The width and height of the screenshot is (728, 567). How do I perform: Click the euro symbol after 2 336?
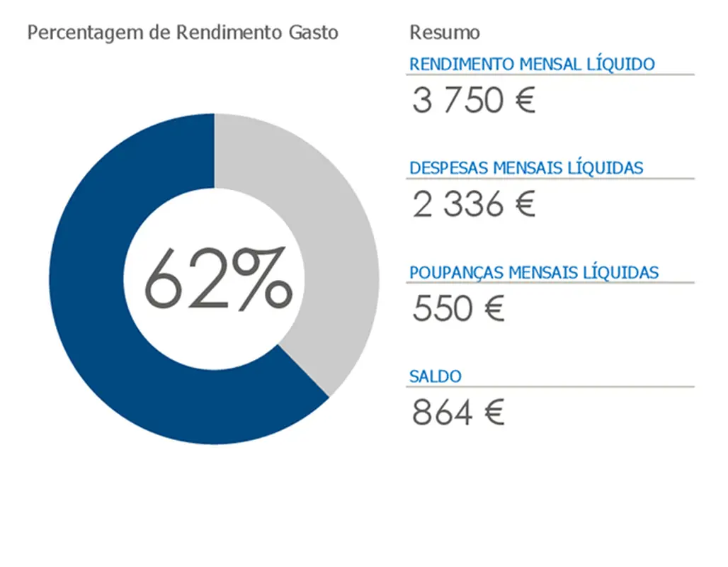(524, 206)
